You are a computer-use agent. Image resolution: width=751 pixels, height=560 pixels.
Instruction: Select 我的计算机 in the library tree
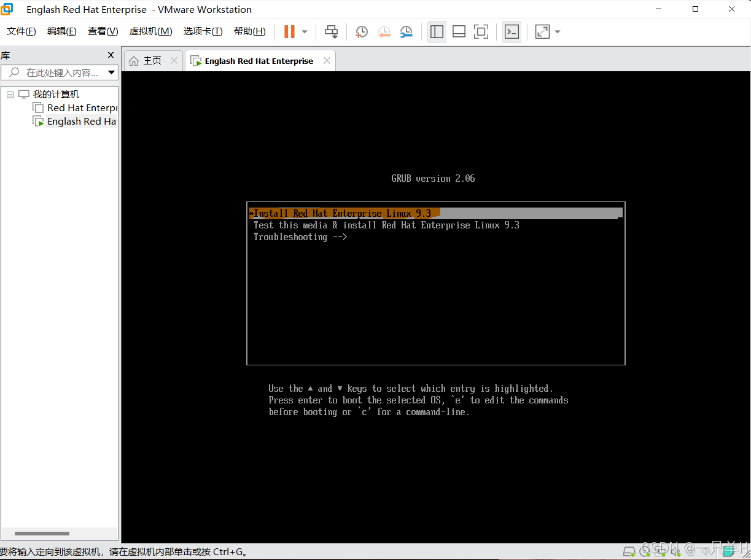(56, 95)
